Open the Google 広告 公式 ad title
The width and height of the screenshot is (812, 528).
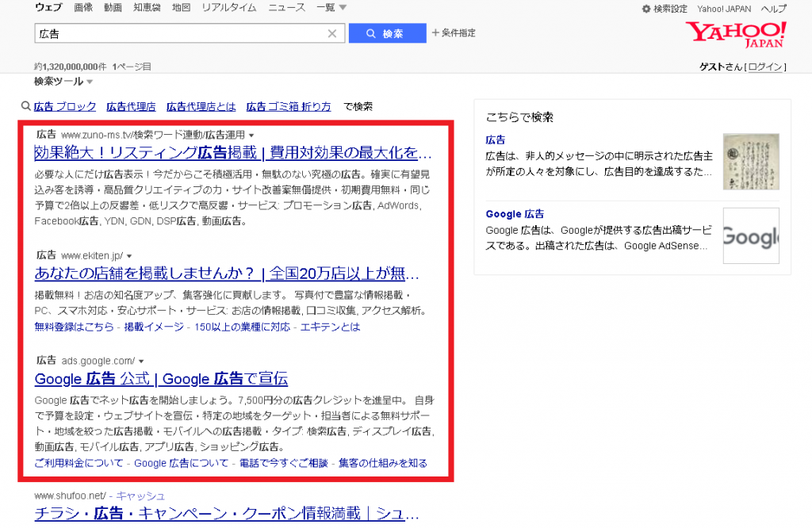pos(161,378)
